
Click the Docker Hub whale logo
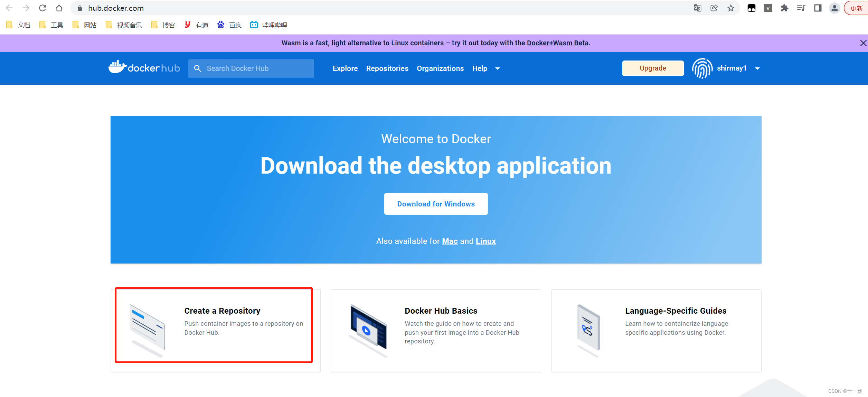pyautogui.click(x=117, y=67)
